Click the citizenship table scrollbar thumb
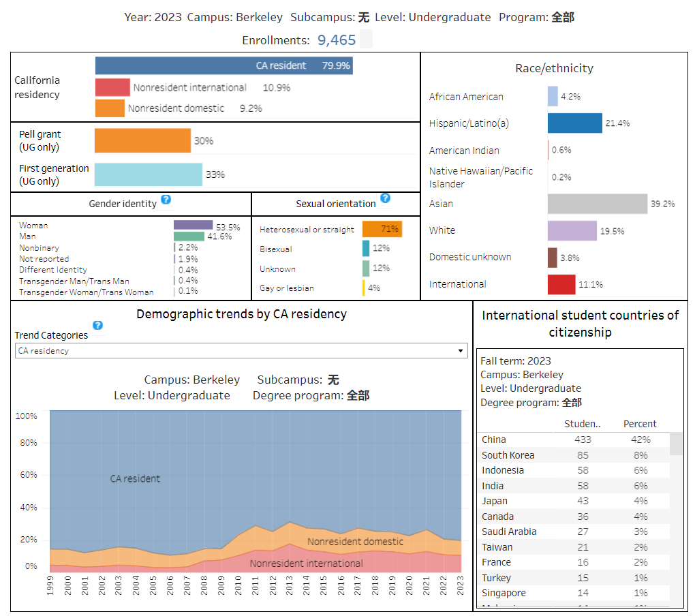The height and width of the screenshot is (616, 695). (676, 444)
